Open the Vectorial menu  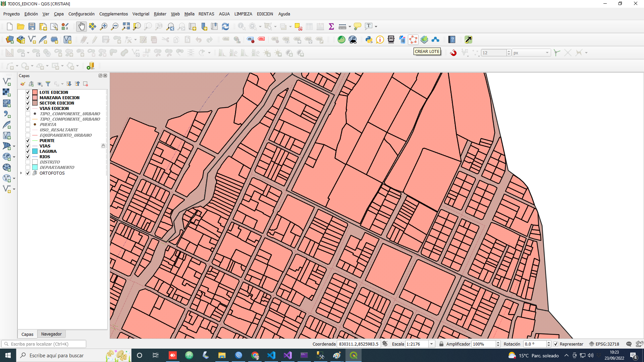141,14
